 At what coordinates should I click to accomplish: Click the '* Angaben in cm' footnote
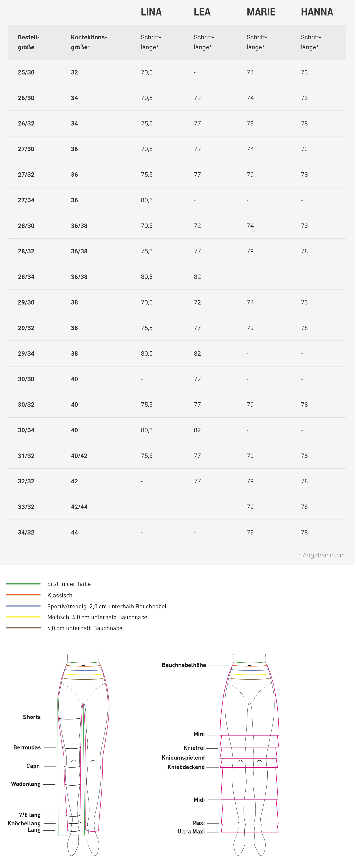point(322,555)
